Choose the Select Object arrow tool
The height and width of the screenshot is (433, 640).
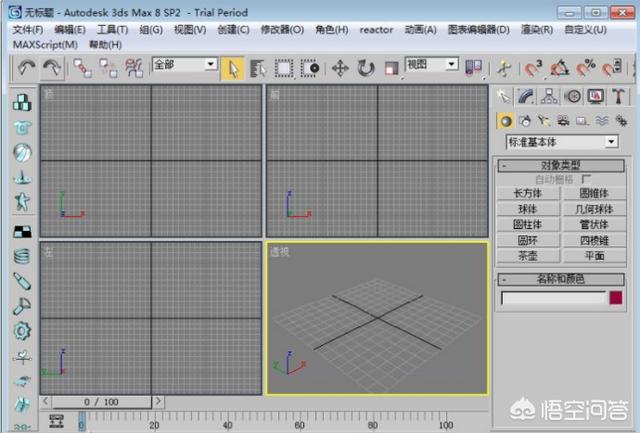pyautogui.click(x=232, y=69)
